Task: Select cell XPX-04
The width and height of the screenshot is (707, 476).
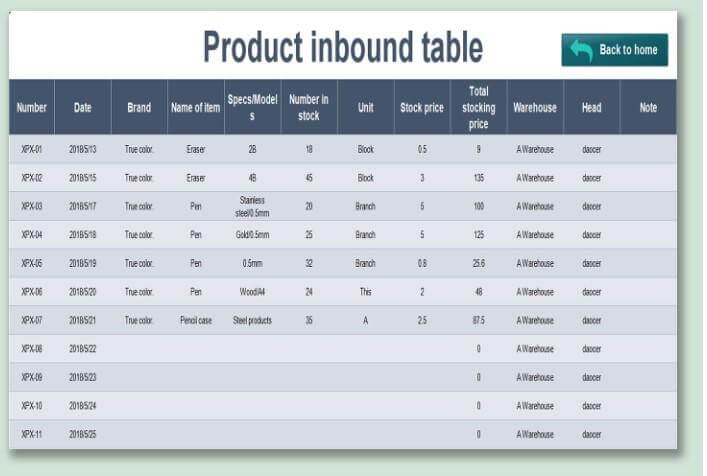Action: pyautogui.click(x=32, y=234)
